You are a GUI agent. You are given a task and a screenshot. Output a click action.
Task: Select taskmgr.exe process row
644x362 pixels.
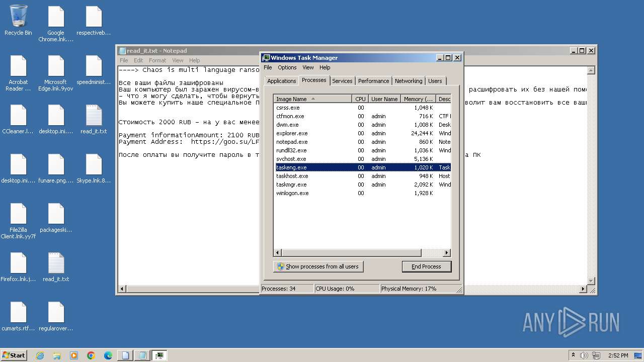pos(362,185)
